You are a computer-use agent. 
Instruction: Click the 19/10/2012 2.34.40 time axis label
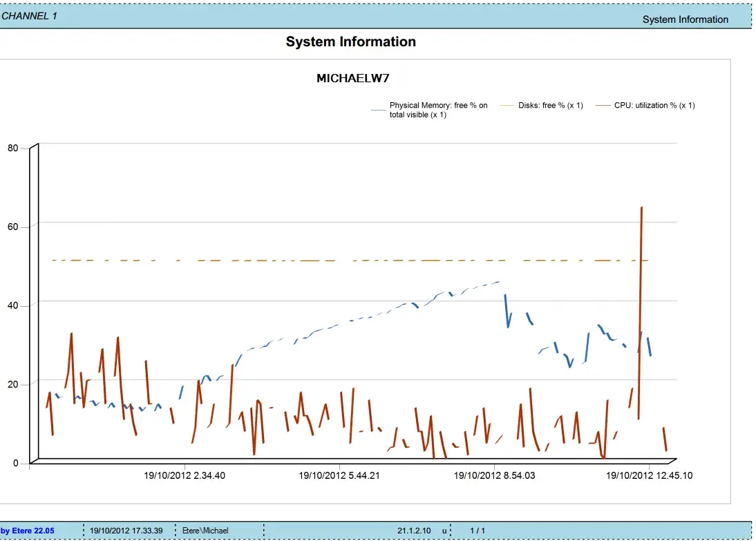click(x=184, y=476)
